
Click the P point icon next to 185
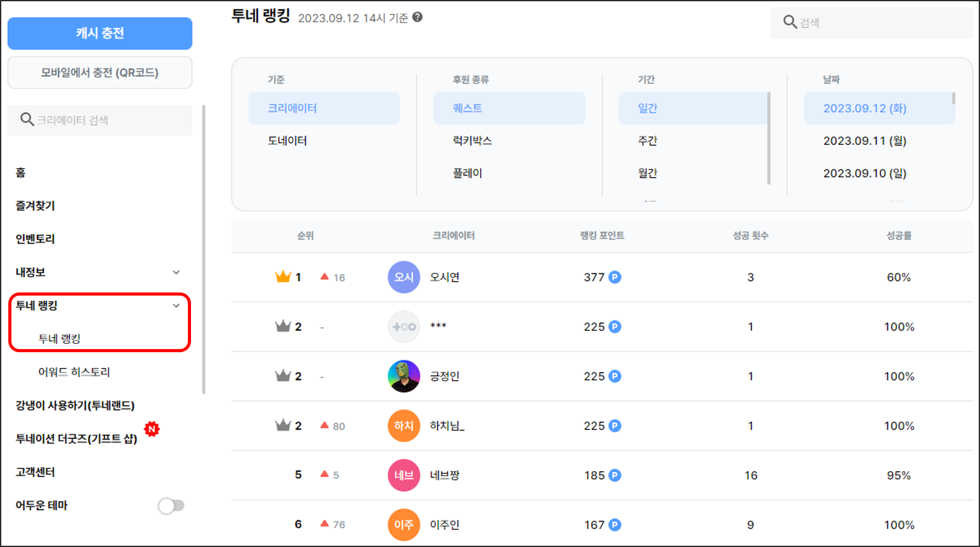point(615,475)
